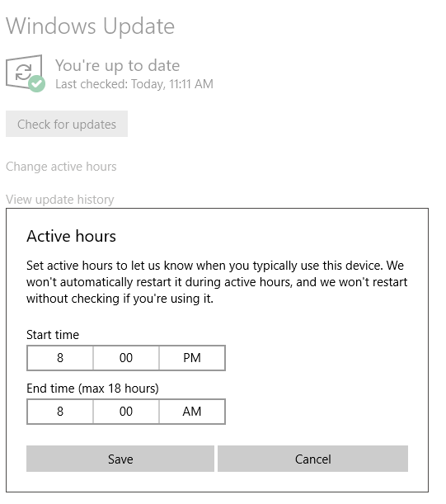Open the View update history link
This screenshot has height=504, width=446.
click(x=59, y=200)
